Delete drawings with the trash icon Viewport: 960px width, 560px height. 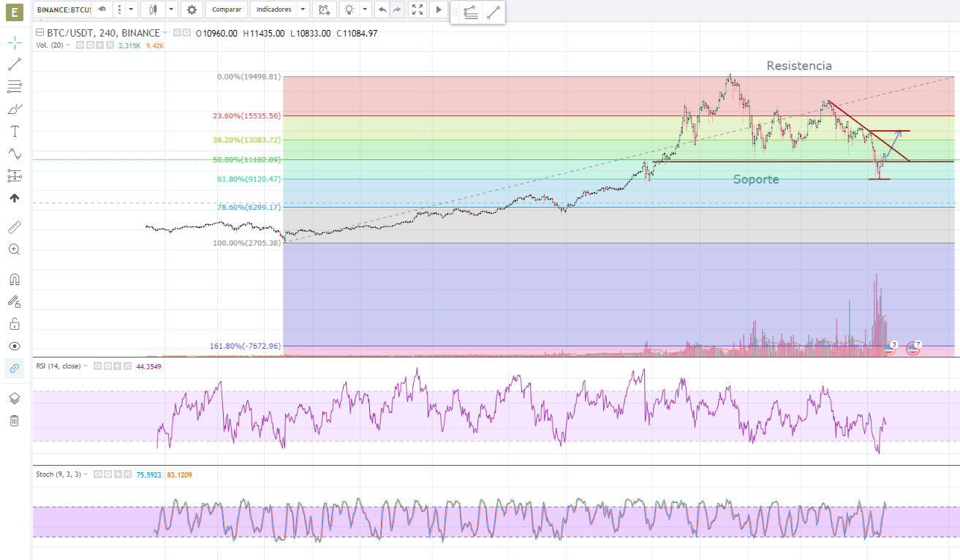(x=15, y=420)
